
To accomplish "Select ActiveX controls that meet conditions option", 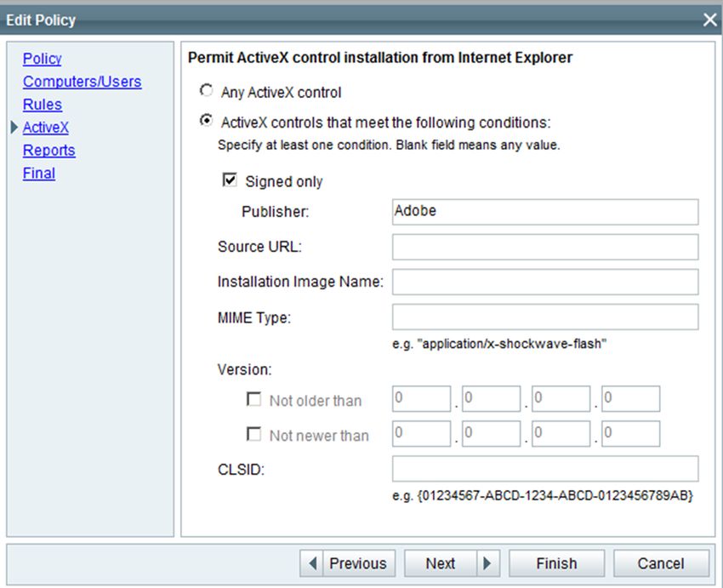I will tap(206, 121).
